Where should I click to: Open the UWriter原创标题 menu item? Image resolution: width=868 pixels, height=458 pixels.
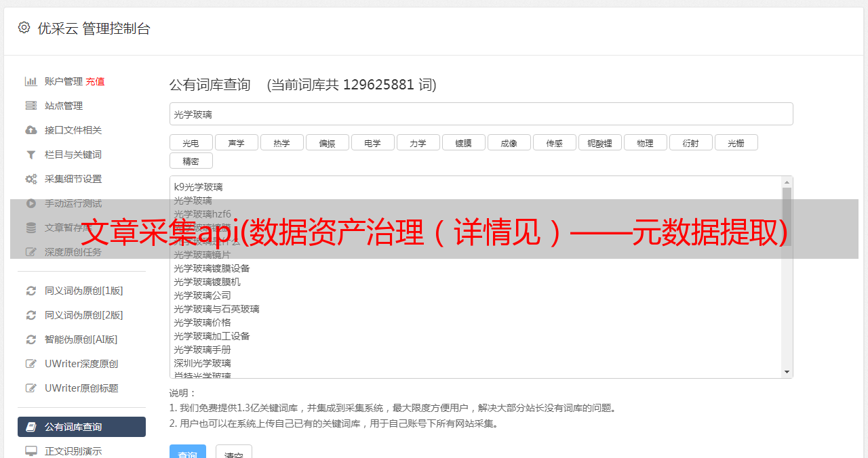pyautogui.click(x=81, y=388)
